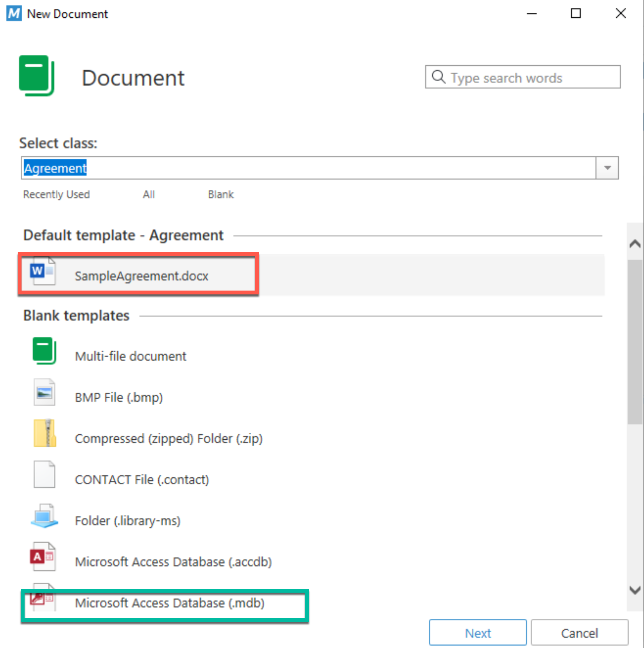Select the Multi-file document label
Viewport: 644px width, 648px height.
point(131,356)
